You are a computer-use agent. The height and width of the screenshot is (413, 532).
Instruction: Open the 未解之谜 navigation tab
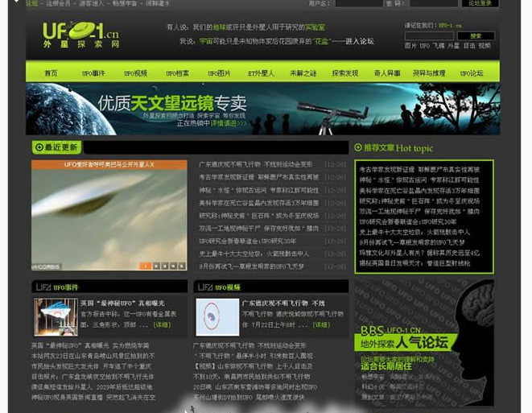303,73
